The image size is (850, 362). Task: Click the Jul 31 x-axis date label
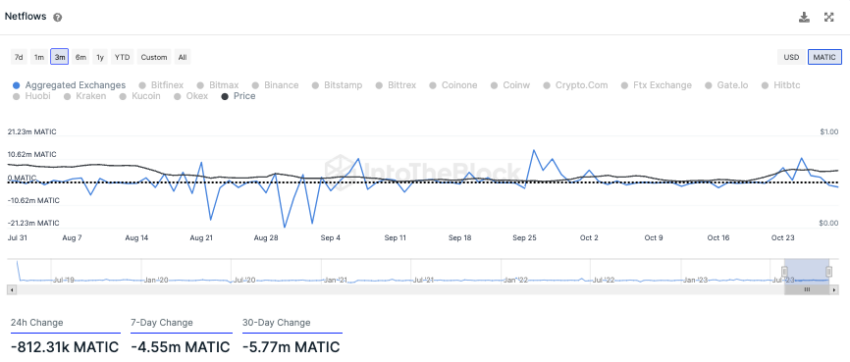click(x=17, y=238)
